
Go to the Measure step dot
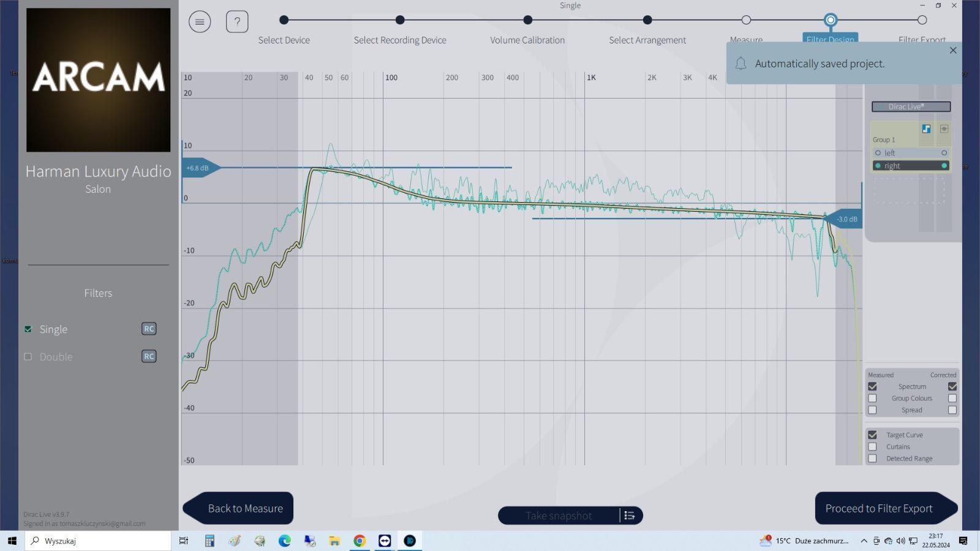(746, 20)
